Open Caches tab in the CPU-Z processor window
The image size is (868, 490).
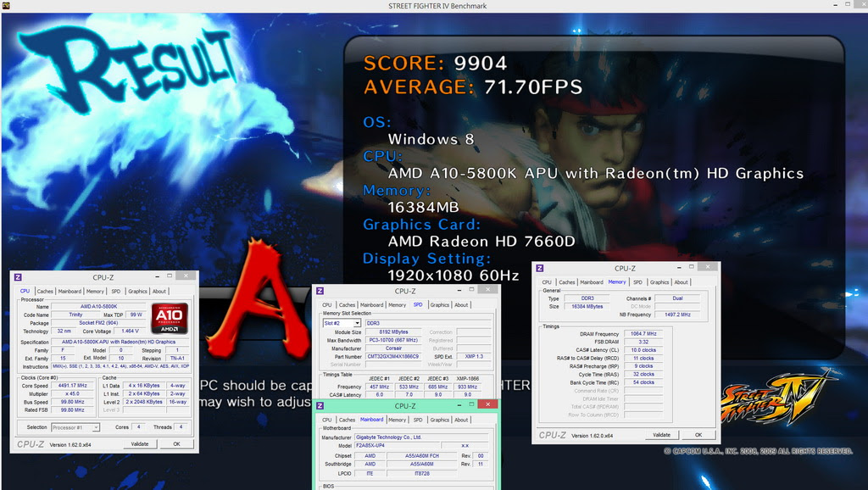45,292
